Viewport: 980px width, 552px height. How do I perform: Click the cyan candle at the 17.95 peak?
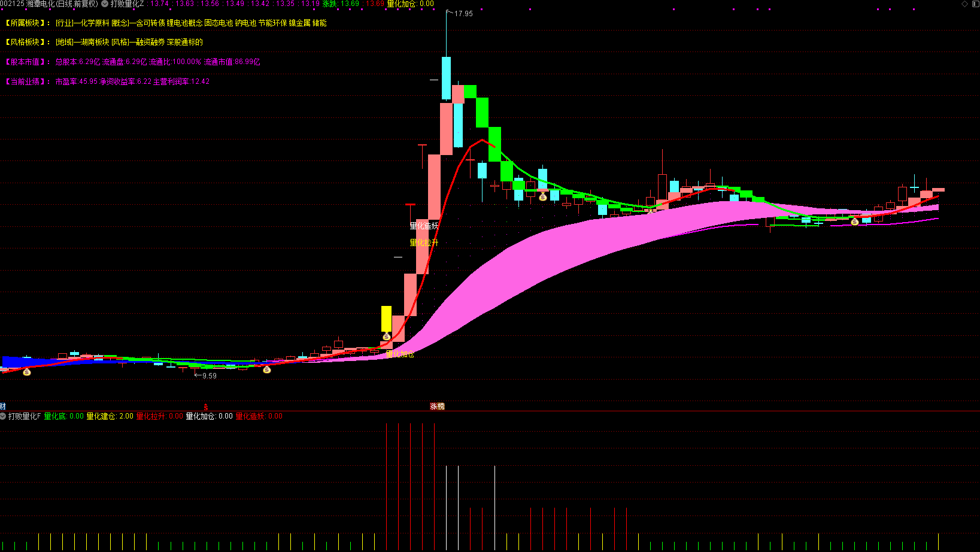(446, 78)
